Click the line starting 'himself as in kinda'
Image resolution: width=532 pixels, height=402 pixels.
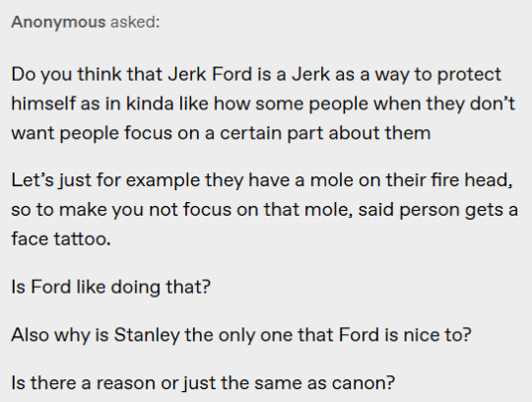tap(263, 103)
